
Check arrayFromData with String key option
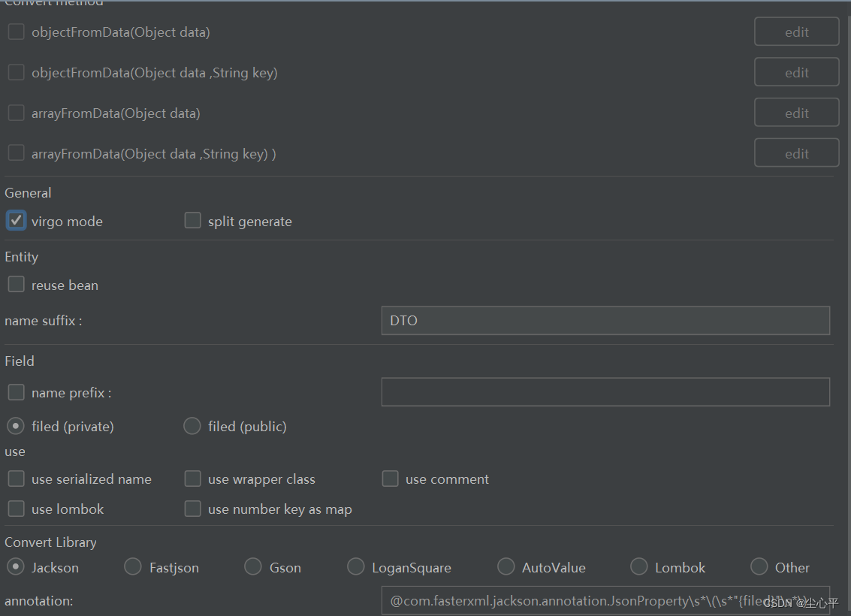pyautogui.click(x=16, y=153)
